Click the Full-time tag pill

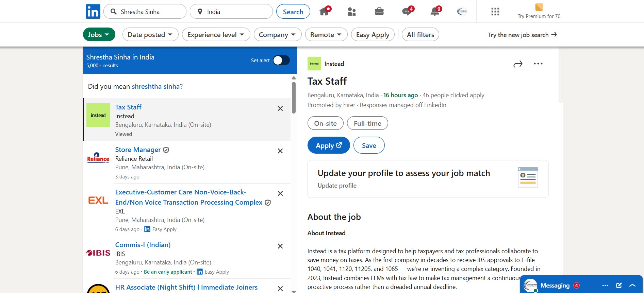tap(367, 123)
